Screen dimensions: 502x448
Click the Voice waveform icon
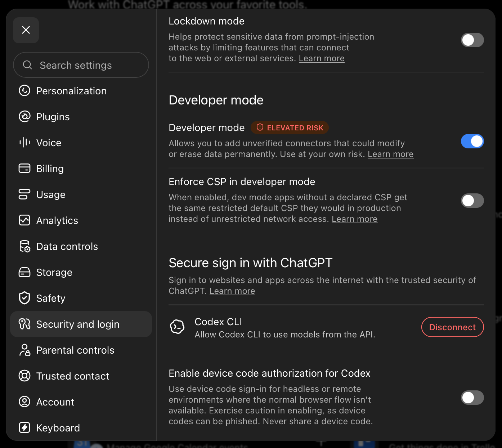(24, 143)
